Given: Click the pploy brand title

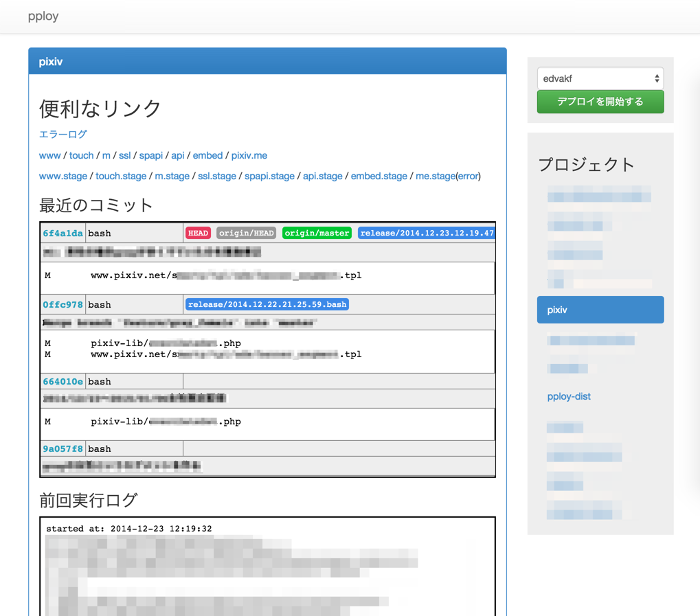Looking at the screenshot, I should [x=43, y=16].
